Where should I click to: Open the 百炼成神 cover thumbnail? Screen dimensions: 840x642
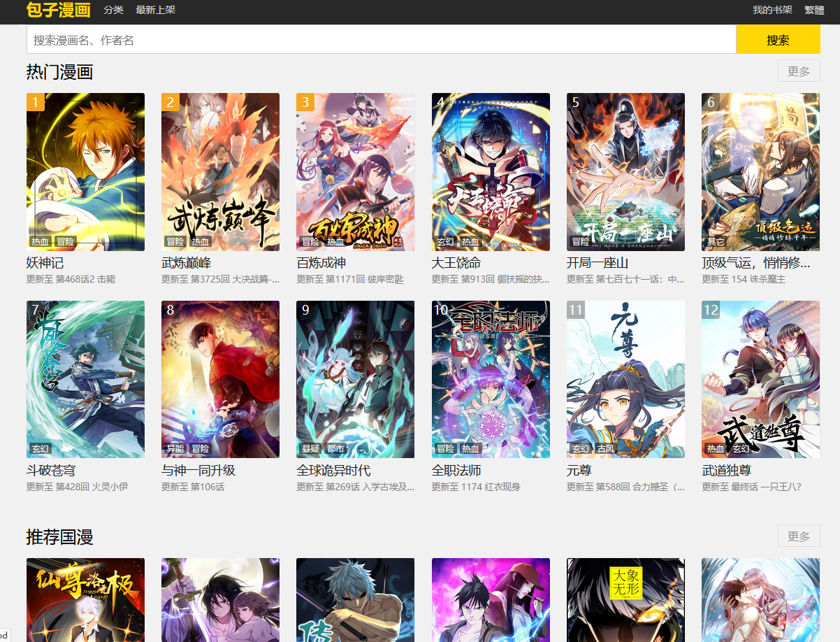pyautogui.click(x=355, y=172)
